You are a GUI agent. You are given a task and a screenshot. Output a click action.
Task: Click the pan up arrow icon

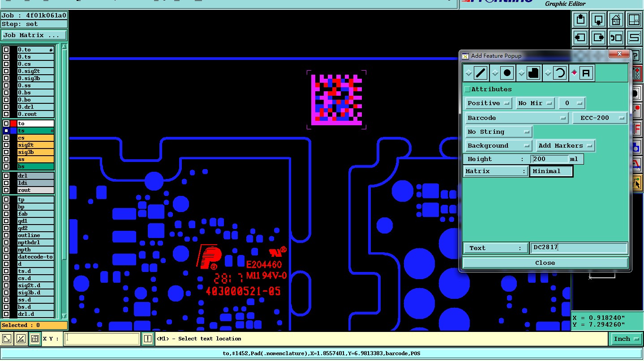(581, 20)
